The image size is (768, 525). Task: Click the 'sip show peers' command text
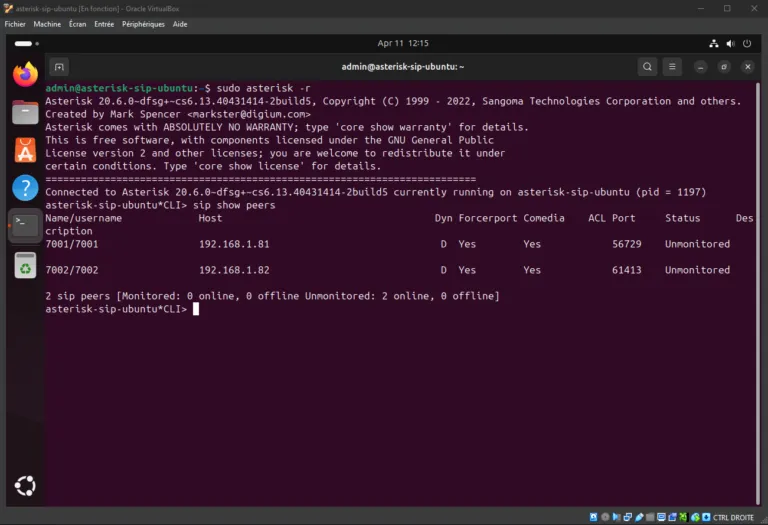pos(234,205)
